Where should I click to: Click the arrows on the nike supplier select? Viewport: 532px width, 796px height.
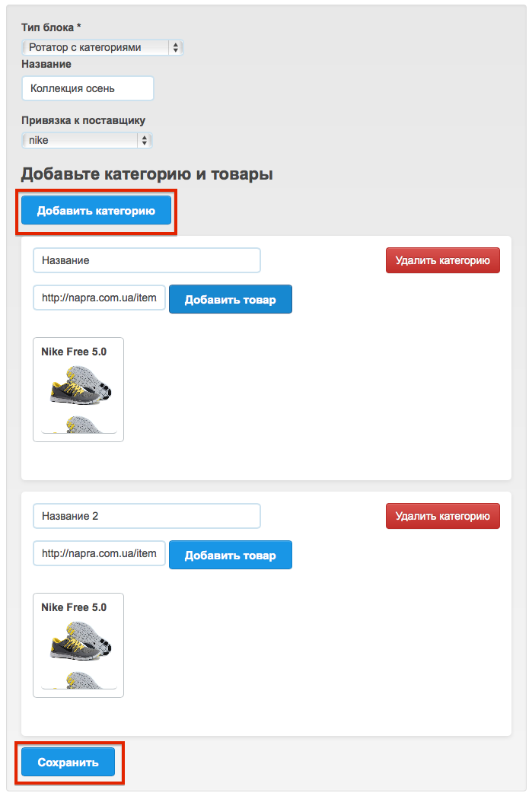point(145,140)
